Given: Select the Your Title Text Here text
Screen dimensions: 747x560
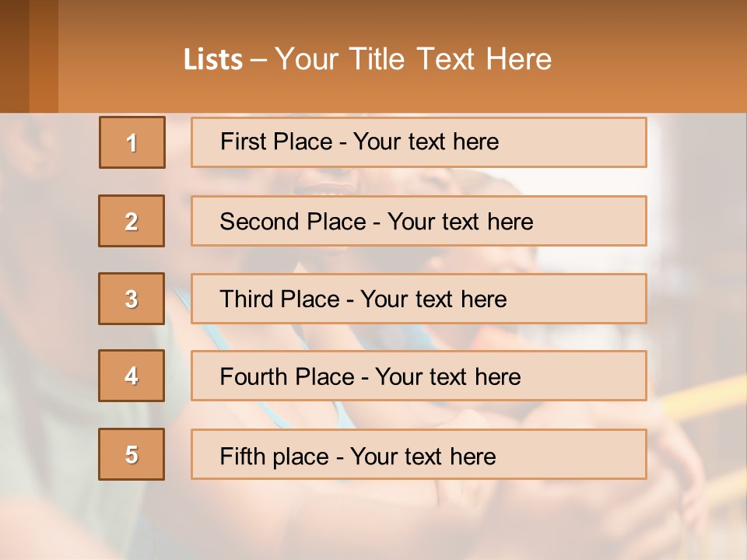Looking at the screenshot, I should point(413,59).
